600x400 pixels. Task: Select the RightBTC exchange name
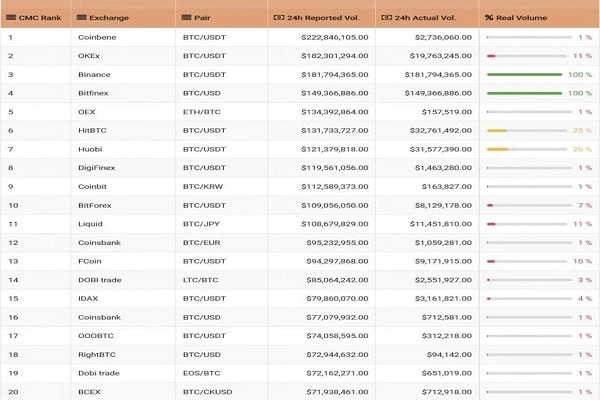point(97,354)
